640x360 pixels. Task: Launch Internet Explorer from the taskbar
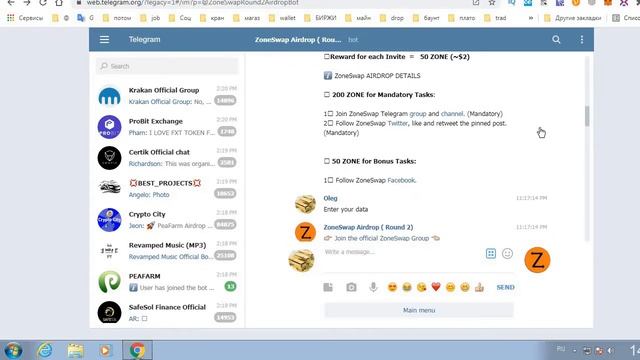(44, 351)
